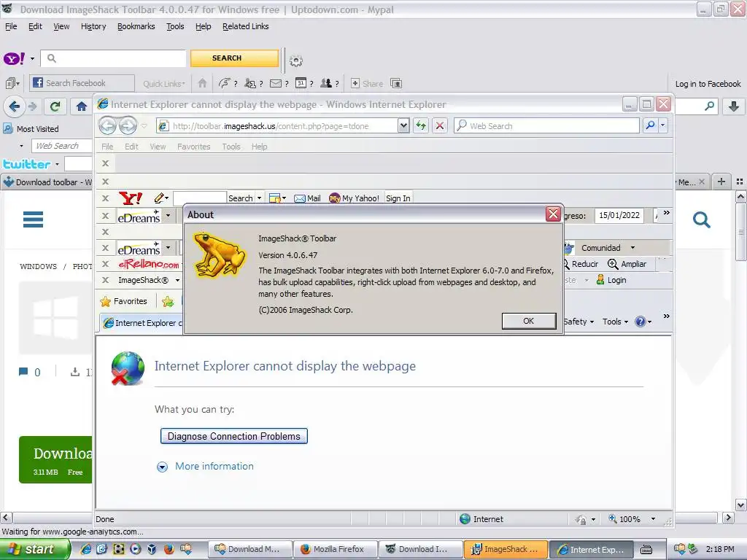
Task: Expand the IE address bar dropdown
Action: 403,125
